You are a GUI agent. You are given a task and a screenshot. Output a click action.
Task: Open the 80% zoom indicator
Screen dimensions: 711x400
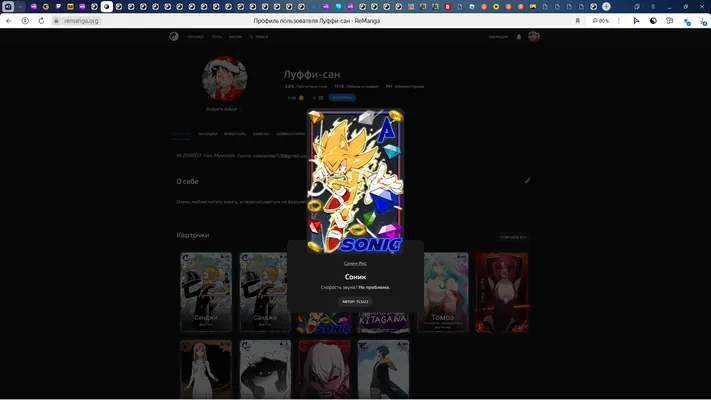pyautogui.click(x=600, y=21)
